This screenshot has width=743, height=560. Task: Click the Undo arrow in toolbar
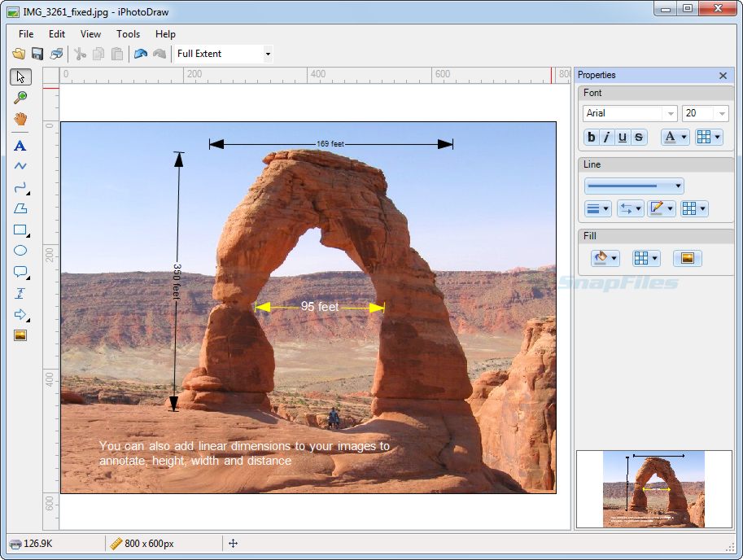(x=140, y=54)
